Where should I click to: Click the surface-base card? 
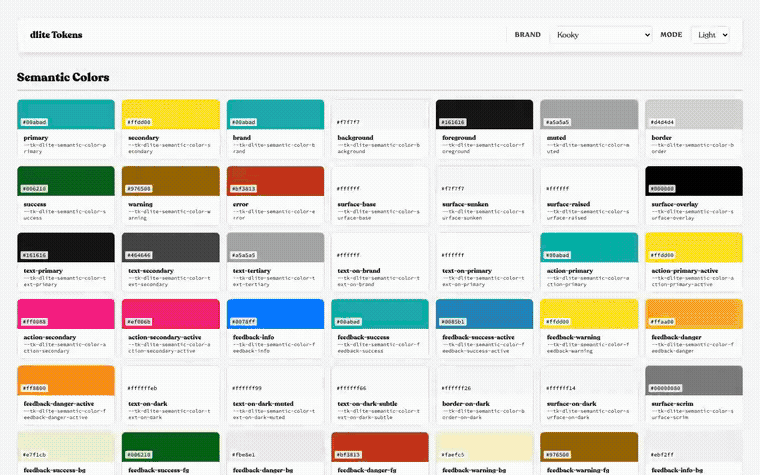(x=380, y=195)
